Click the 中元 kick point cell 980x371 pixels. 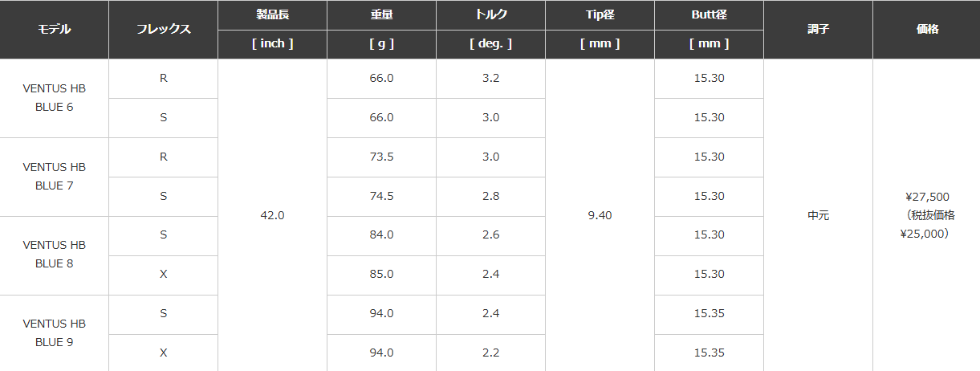tap(818, 216)
